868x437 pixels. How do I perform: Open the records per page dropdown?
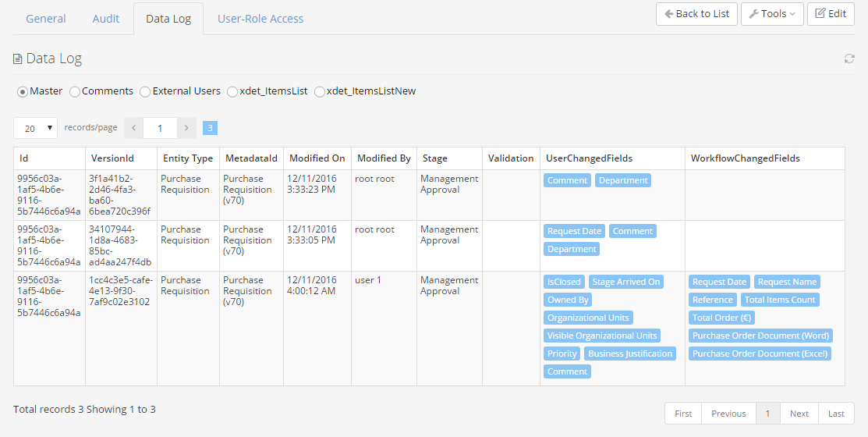coord(36,128)
